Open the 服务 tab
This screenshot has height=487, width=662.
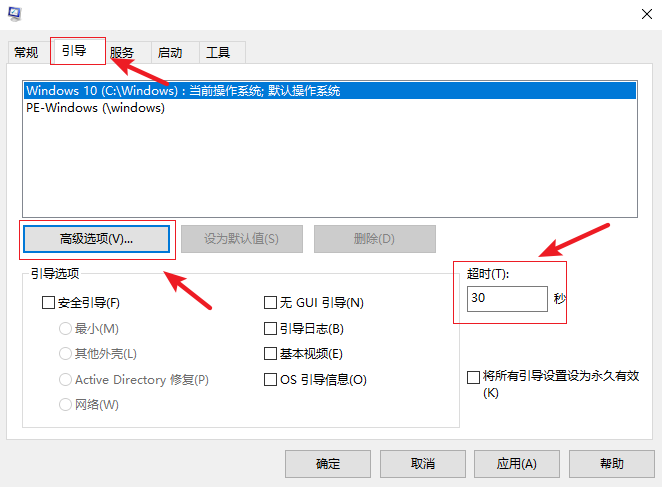pyautogui.click(x=122, y=52)
